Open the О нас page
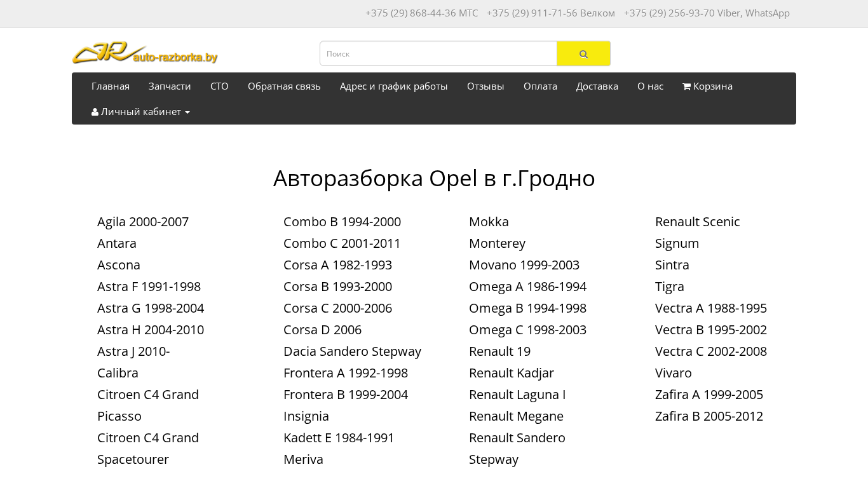 (650, 86)
